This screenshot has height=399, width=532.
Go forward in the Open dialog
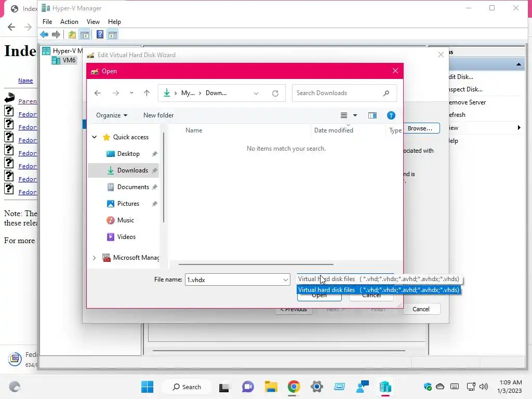point(116,93)
